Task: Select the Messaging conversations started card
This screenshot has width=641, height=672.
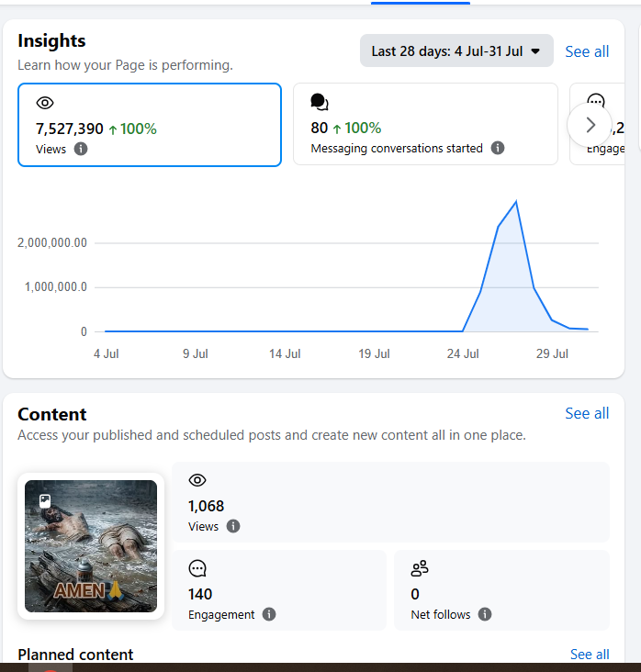Action: (x=425, y=124)
